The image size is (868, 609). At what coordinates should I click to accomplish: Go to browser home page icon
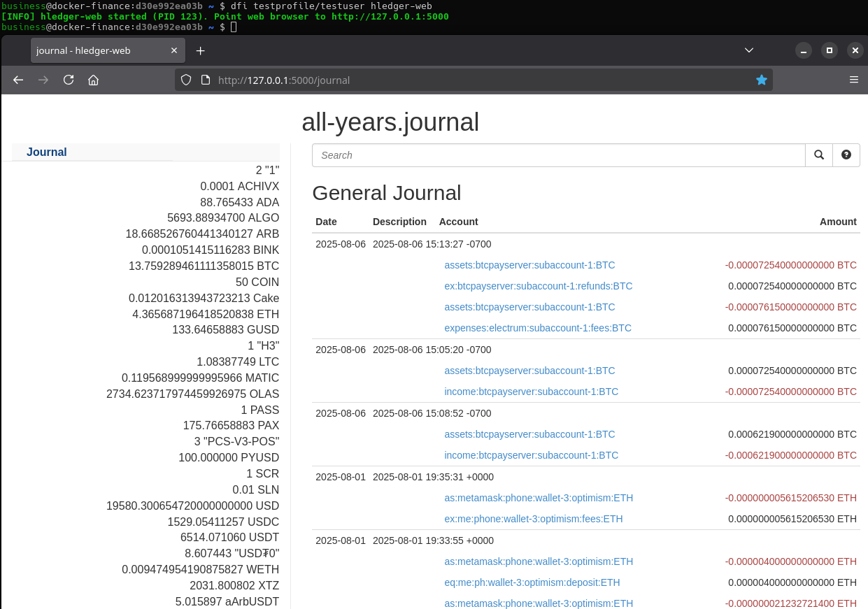[x=93, y=80]
